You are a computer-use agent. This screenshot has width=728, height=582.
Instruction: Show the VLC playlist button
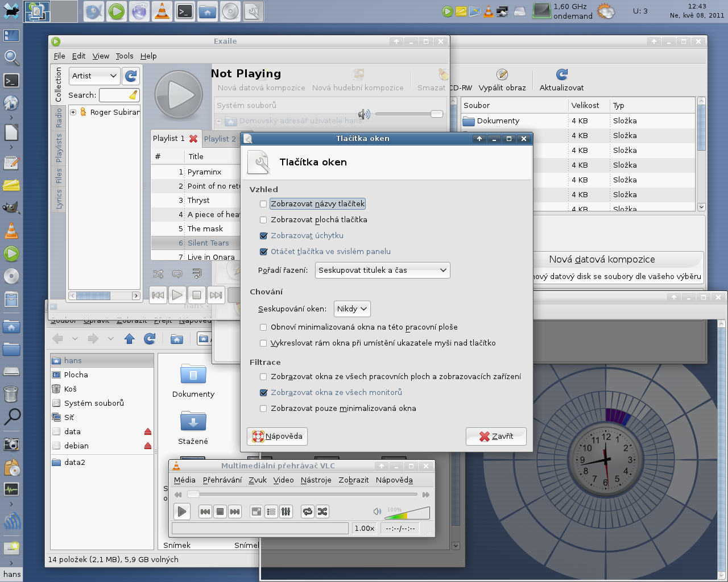pos(271,512)
